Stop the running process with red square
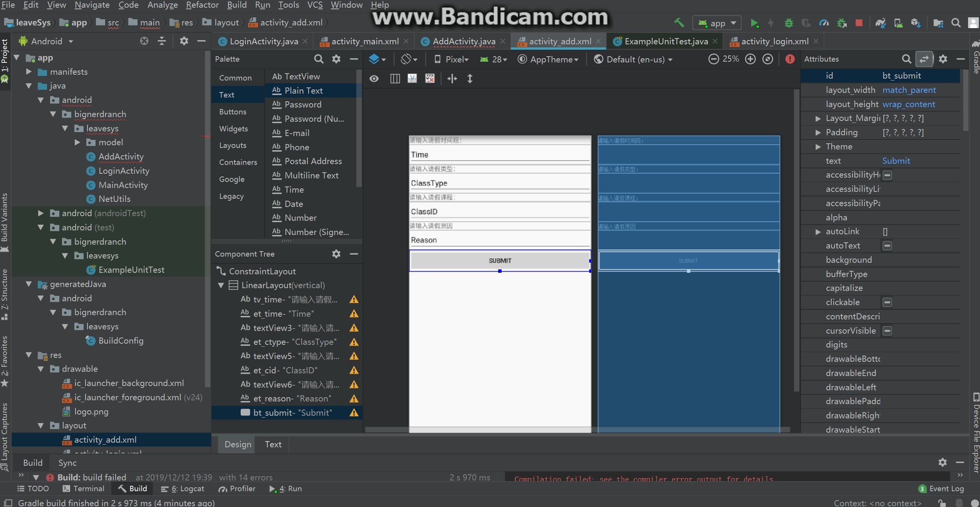Viewport: 980px width, 507px height. 859,24
